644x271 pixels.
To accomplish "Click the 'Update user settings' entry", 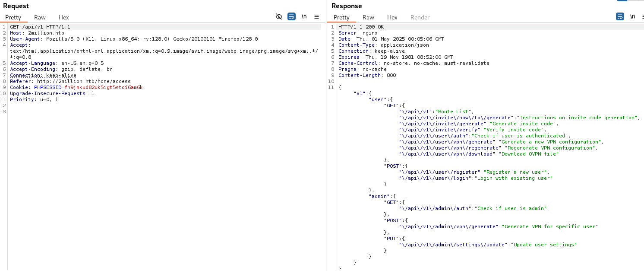I will (488, 245).
